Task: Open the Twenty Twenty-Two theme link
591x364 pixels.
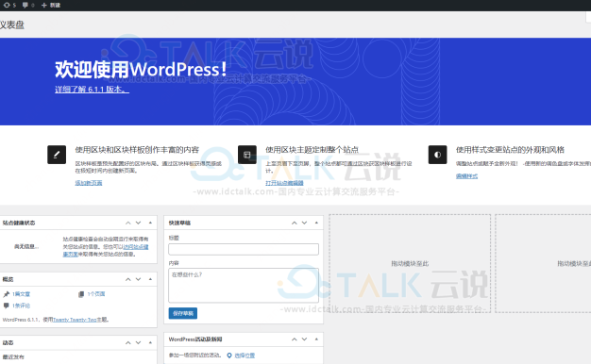Action: (75, 320)
